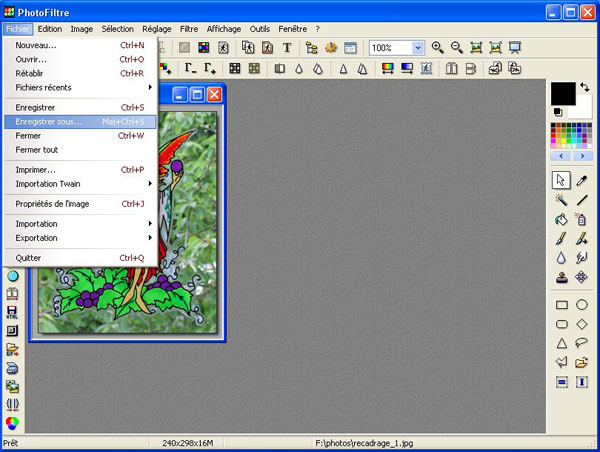Screen dimensions: 600x452
Task: Click Rétablir menu entry
Action: click(x=80, y=73)
